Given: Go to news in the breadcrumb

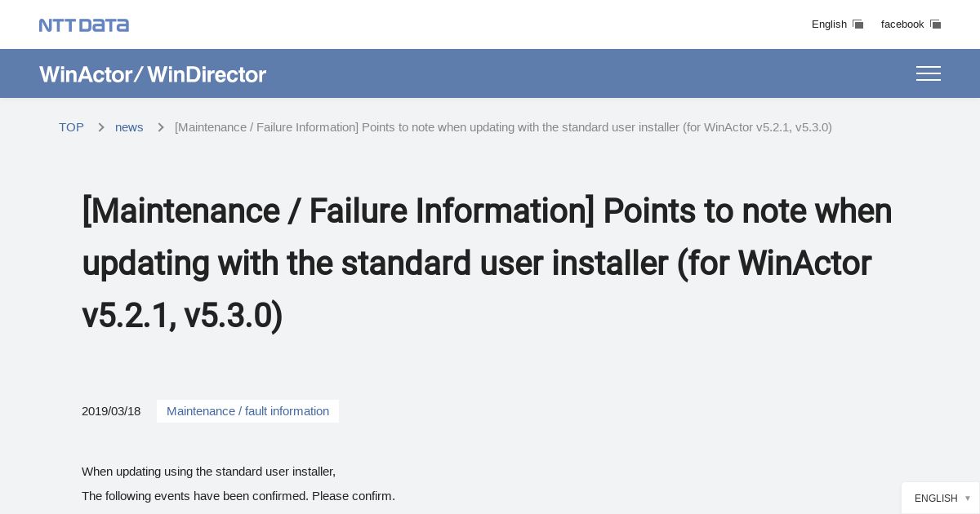Looking at the screenshot, I should click(x=129, y=127).
